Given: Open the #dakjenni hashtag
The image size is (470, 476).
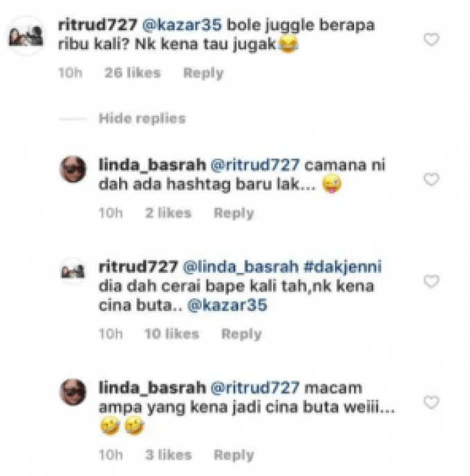Looking at the screenshot, I should tap(342, 267).
